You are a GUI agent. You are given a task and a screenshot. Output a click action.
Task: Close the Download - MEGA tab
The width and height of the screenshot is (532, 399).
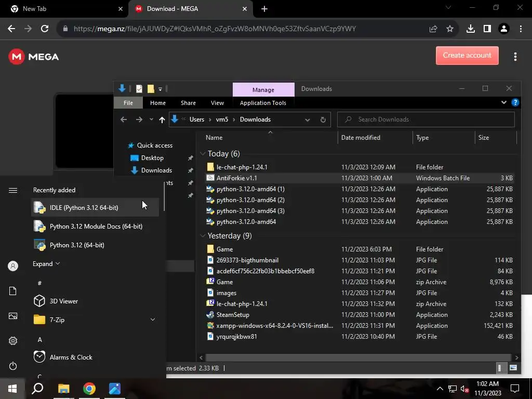click(x=245, y=9)
